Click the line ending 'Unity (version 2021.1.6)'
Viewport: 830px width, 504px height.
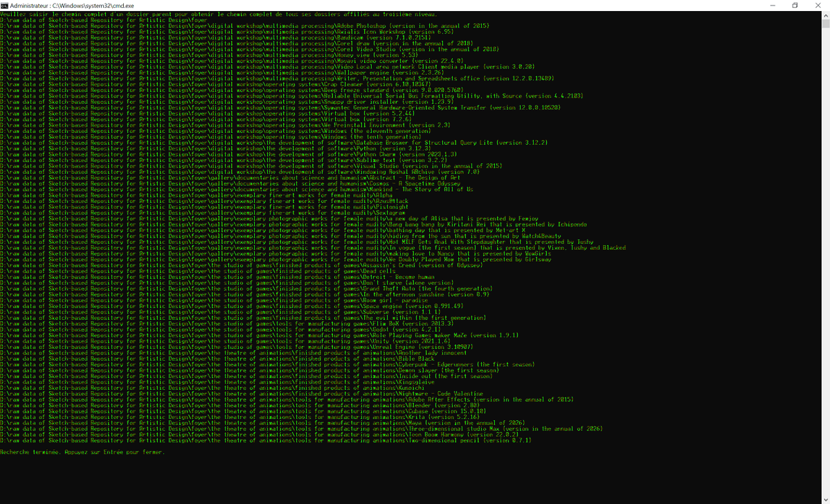(x=225, y=341)
